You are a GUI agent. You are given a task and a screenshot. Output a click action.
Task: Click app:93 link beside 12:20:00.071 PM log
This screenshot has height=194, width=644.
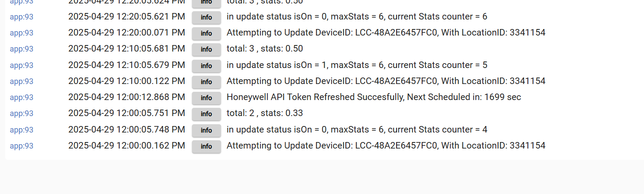(x=22, y=33)
